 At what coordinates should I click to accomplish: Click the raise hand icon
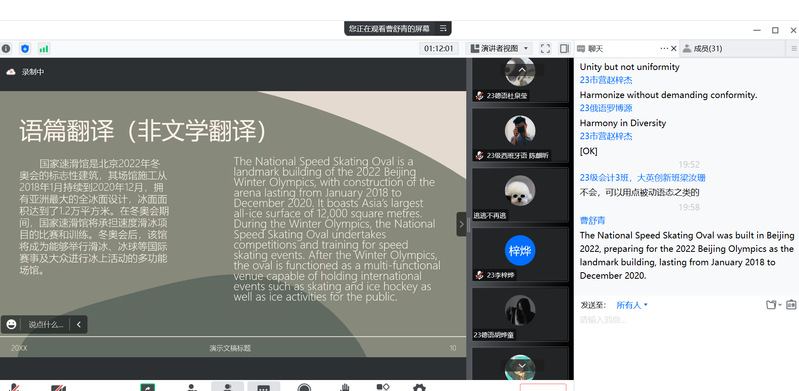(345, 388)
